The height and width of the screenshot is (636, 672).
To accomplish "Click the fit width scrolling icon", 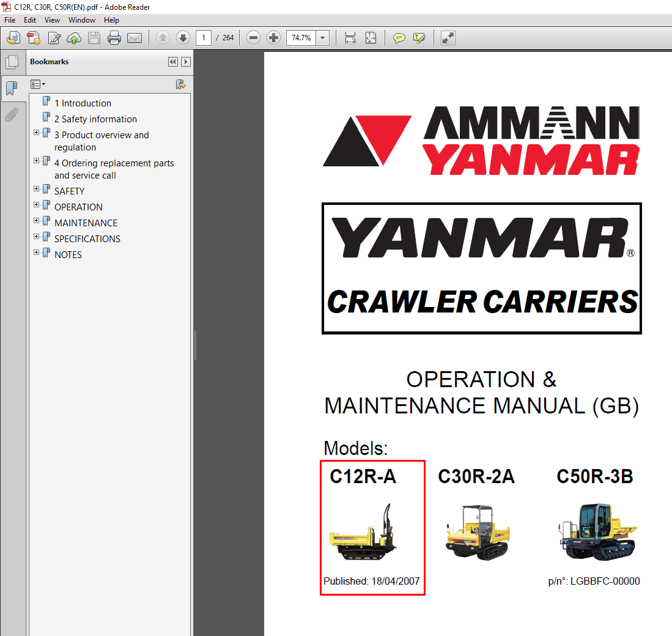I will point(350,38).
